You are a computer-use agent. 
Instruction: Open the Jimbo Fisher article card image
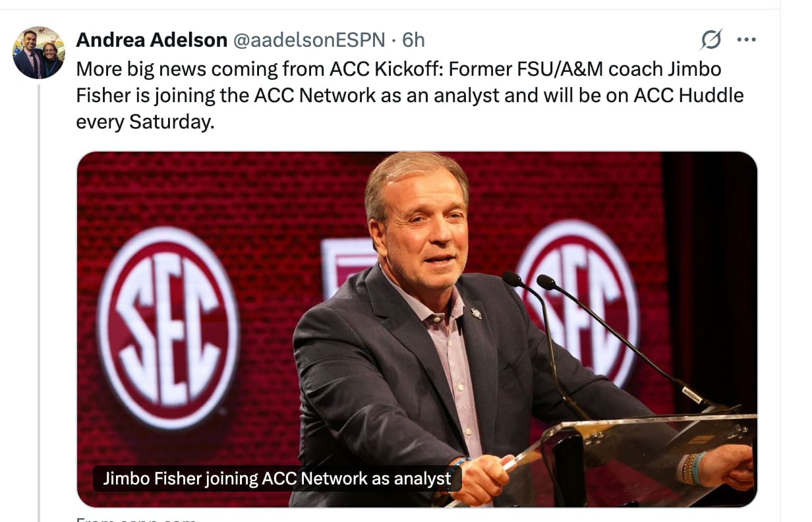[x=417, y=329]
